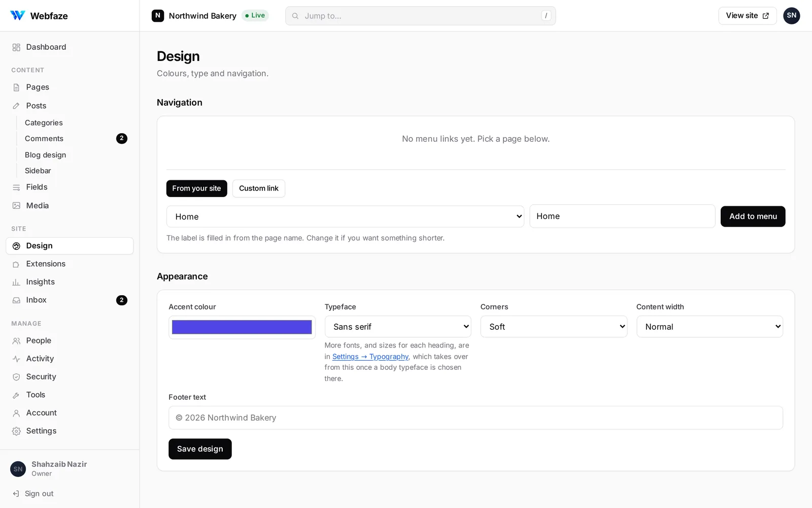812x508 pixels.
Task: Open Sidebar submenu item
Action: click(38, 171)
